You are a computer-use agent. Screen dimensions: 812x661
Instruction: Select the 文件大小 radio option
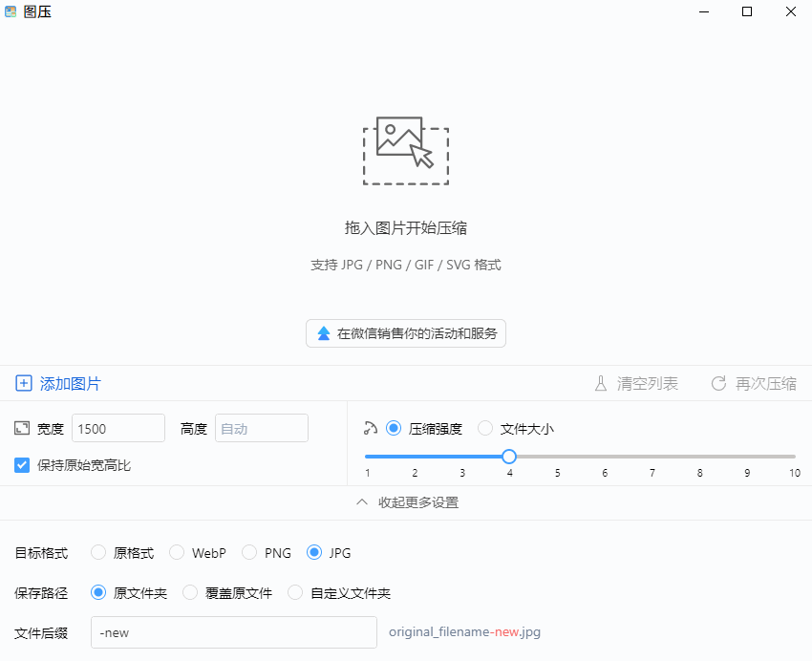coord(485,429)
